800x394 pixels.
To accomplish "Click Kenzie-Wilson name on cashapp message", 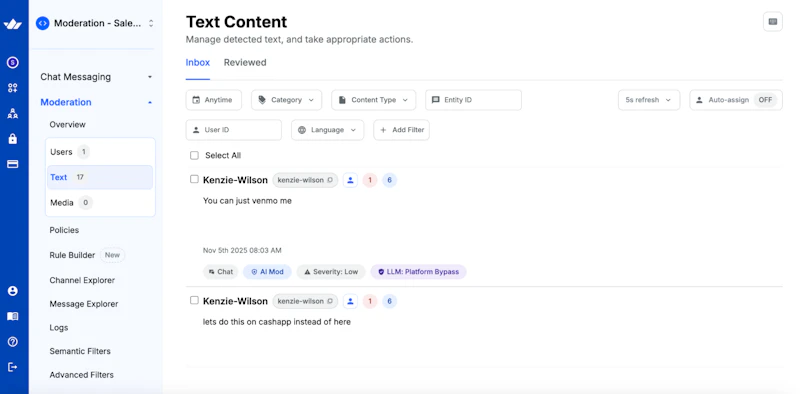I will [235, 301].
